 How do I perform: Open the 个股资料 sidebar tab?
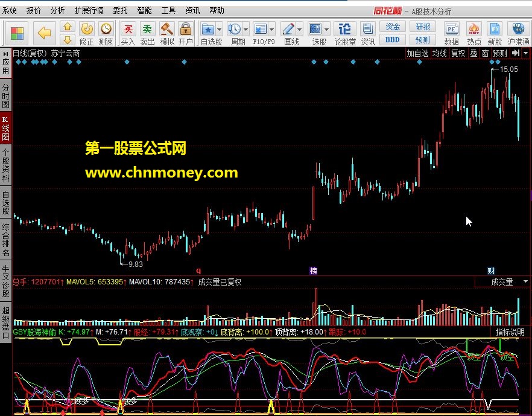tap(6, 165)
